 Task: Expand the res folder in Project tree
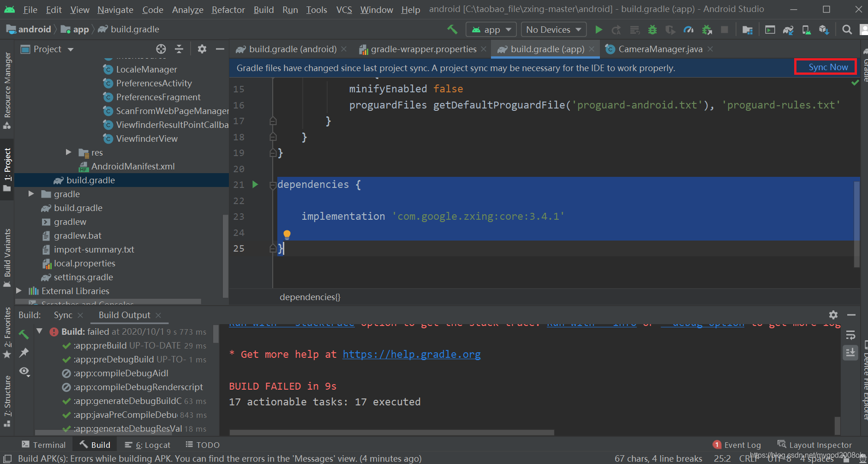click(68, 152)
